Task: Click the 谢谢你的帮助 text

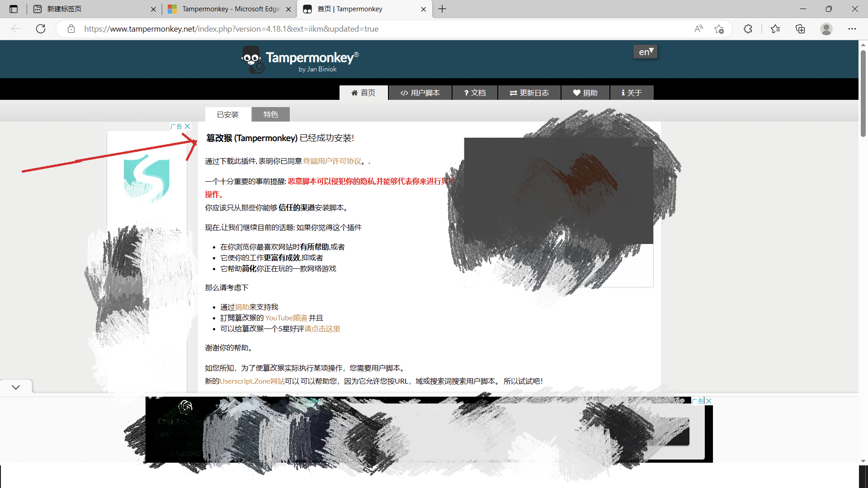Action: [230, 348]
